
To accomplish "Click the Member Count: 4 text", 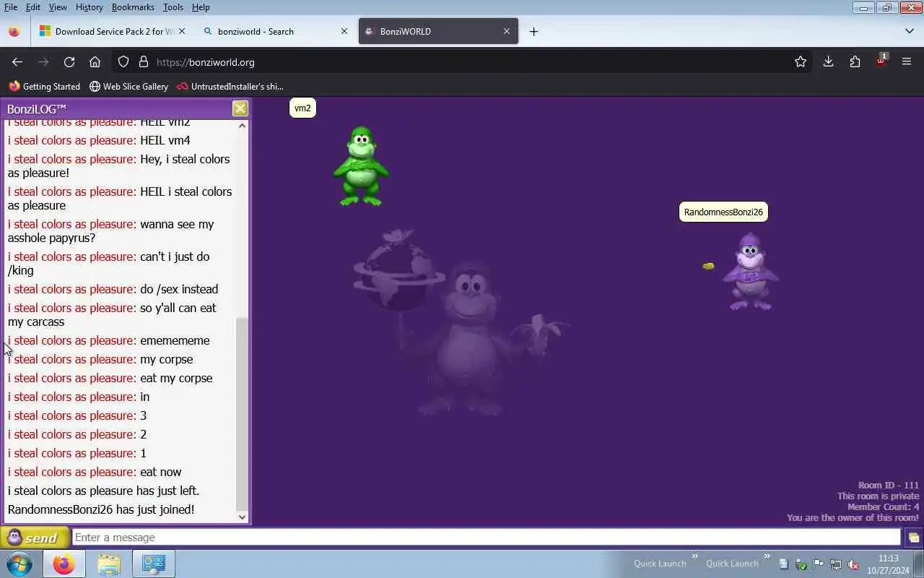I will pyautogui.click(x=883, y=507).
